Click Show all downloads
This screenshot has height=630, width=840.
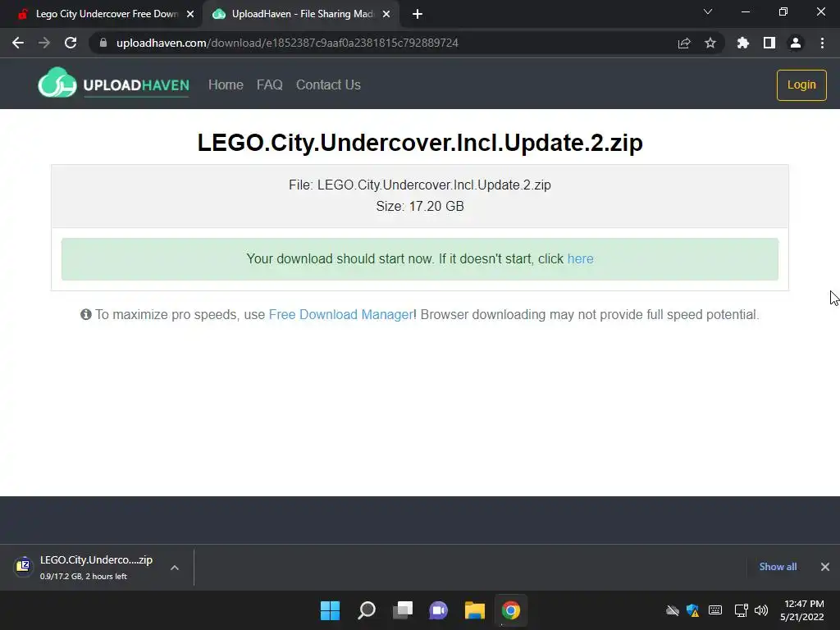pyautogui.click(x=778, y=567)
